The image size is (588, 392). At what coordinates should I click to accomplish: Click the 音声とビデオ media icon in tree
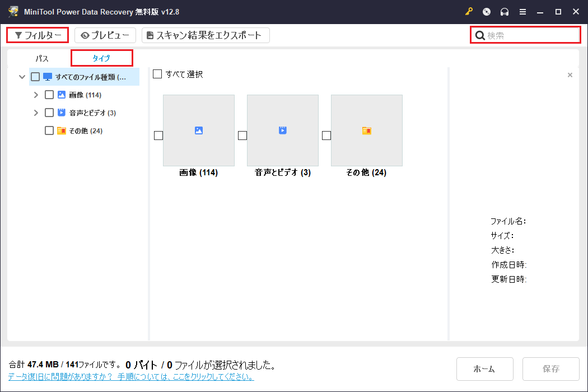coord(62,113)
